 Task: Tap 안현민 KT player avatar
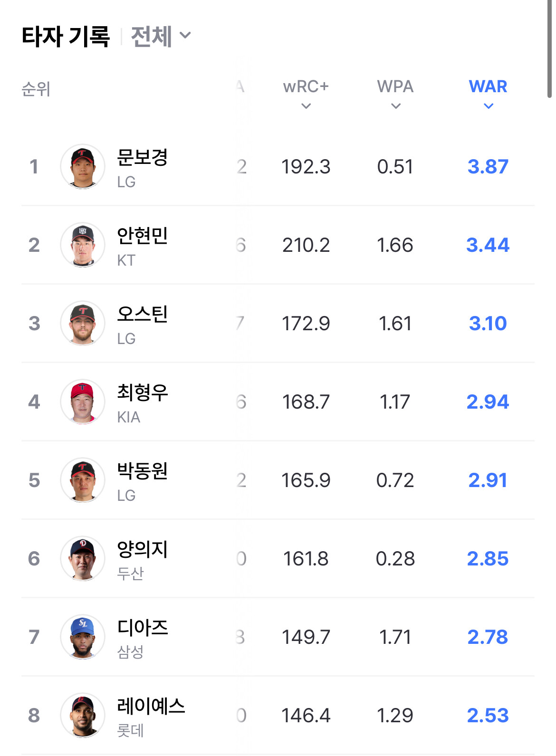click(x=83, y=245)
